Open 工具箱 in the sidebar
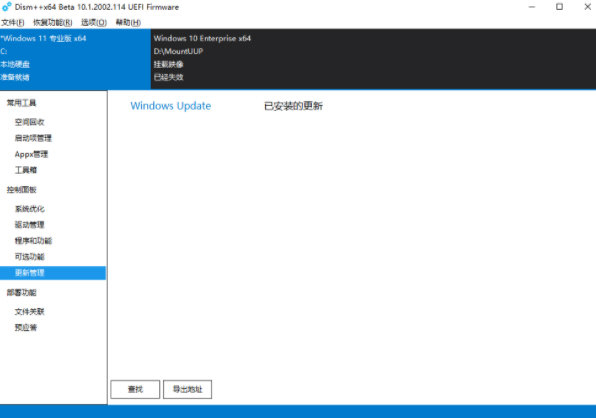Screen dimensions: 596x418 tap(26, 170)
